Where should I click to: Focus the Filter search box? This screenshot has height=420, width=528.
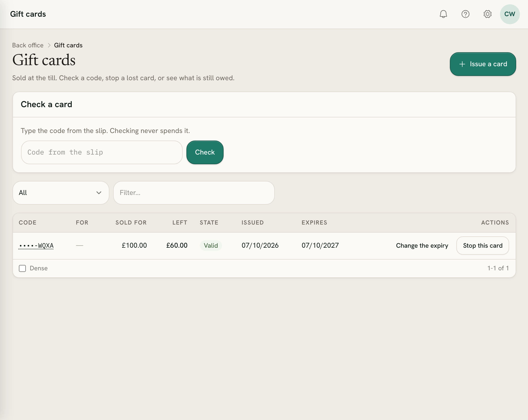point(194,193)
